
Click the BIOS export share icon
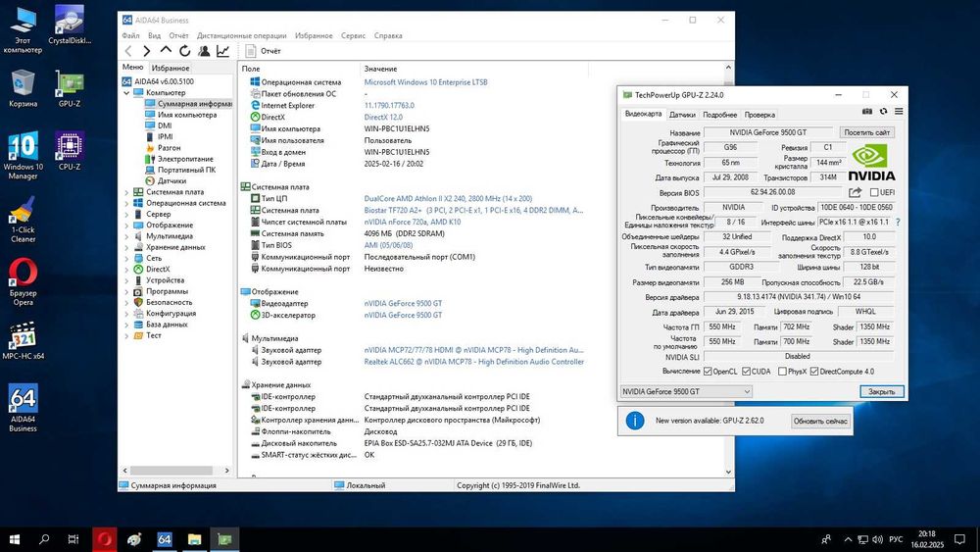(x=855, y=192)
